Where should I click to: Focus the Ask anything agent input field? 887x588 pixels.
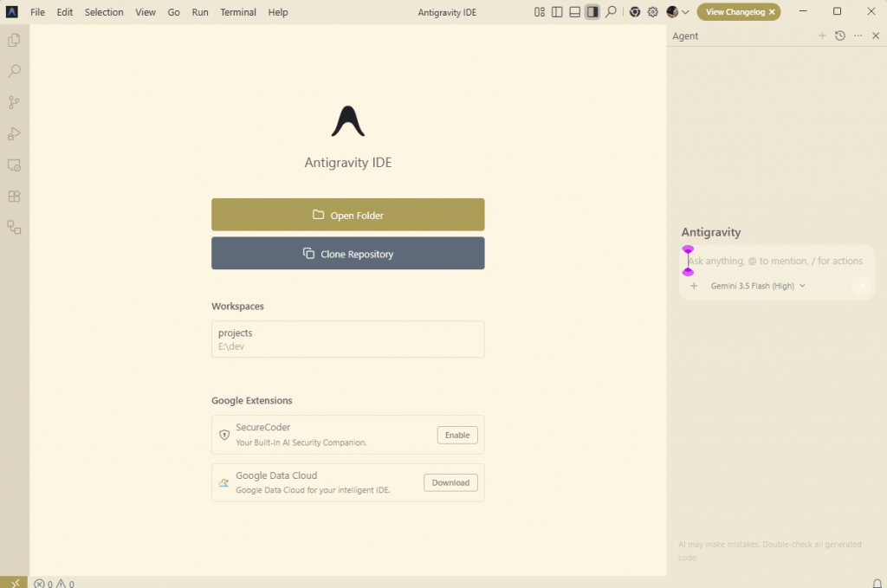pos(775,261)
